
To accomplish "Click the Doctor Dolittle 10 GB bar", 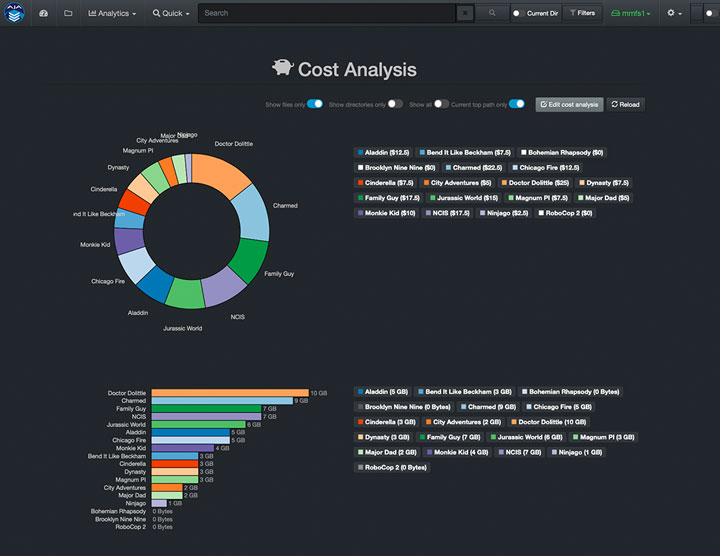I will click(x=230, y=393).
